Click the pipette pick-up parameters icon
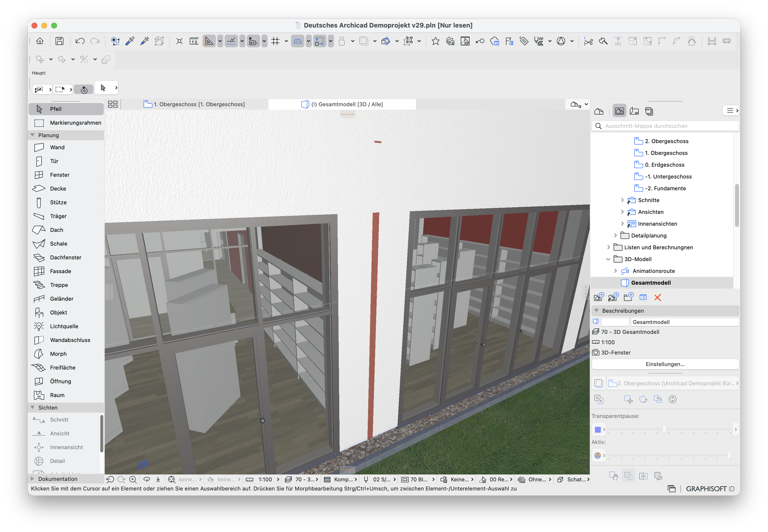 pyautogui.click(x=130, y=41)
